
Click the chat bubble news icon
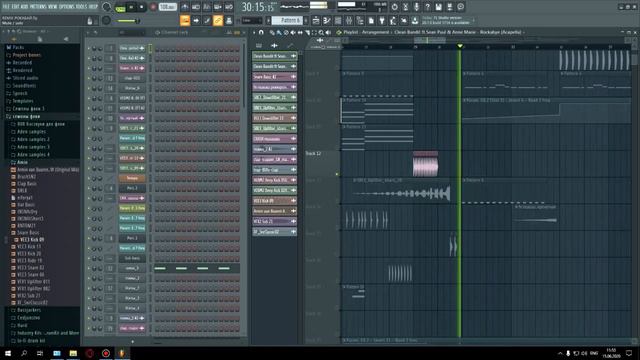click(x=460, y=7)
